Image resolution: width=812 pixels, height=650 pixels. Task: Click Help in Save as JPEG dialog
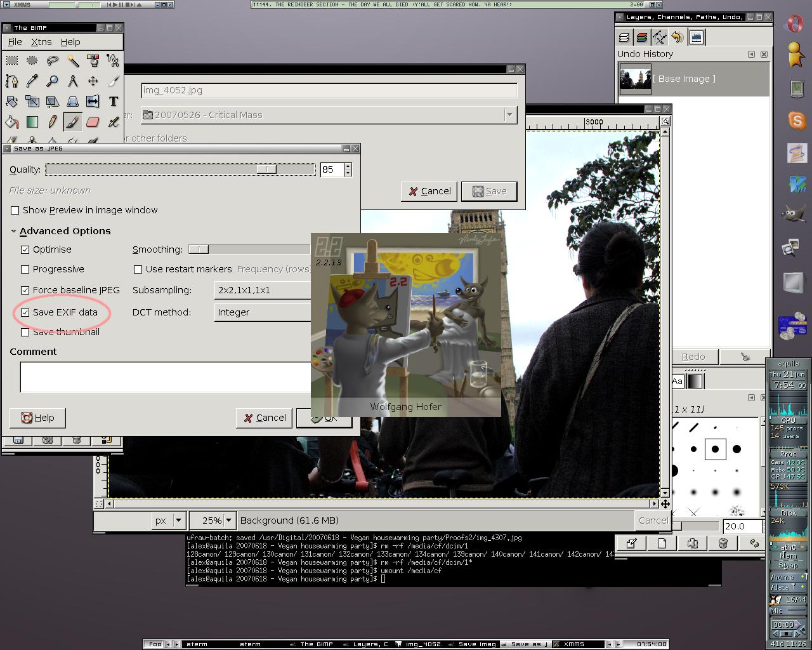pyautogui.click(x=37, y=418)
